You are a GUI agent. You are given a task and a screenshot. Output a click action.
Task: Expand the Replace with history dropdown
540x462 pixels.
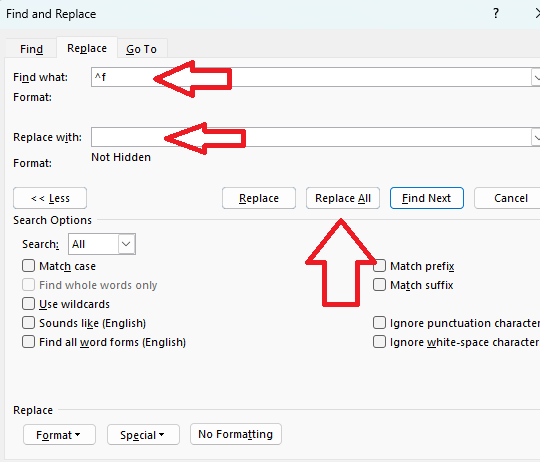[536, 137]
